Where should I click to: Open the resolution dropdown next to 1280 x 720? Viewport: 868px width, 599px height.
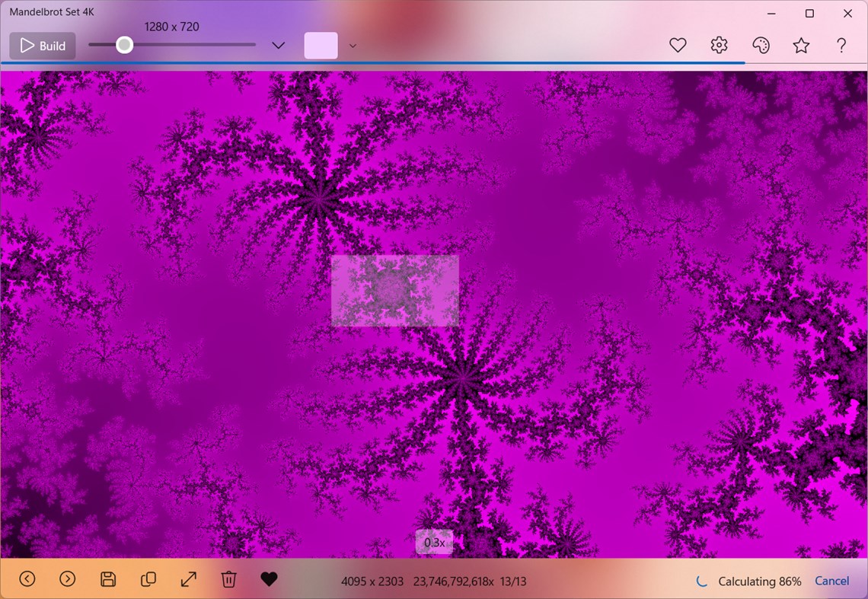click(278, 45)
